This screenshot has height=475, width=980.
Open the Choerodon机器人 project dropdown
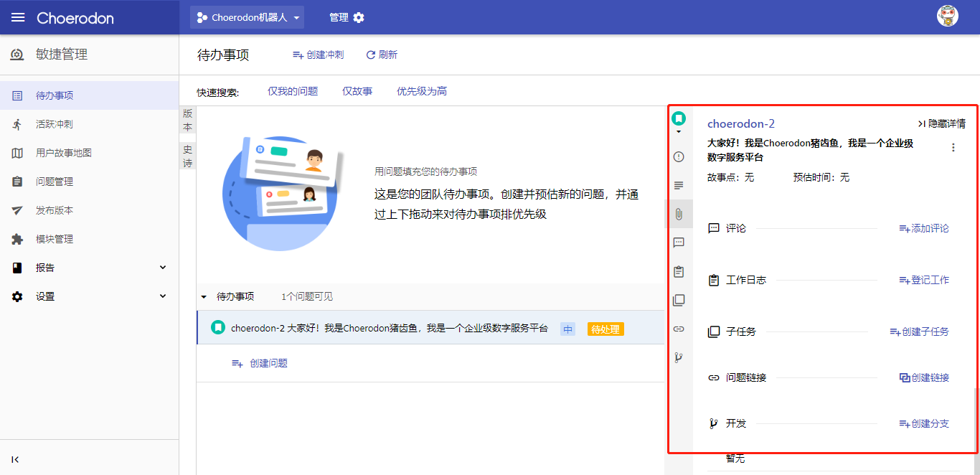248,17
